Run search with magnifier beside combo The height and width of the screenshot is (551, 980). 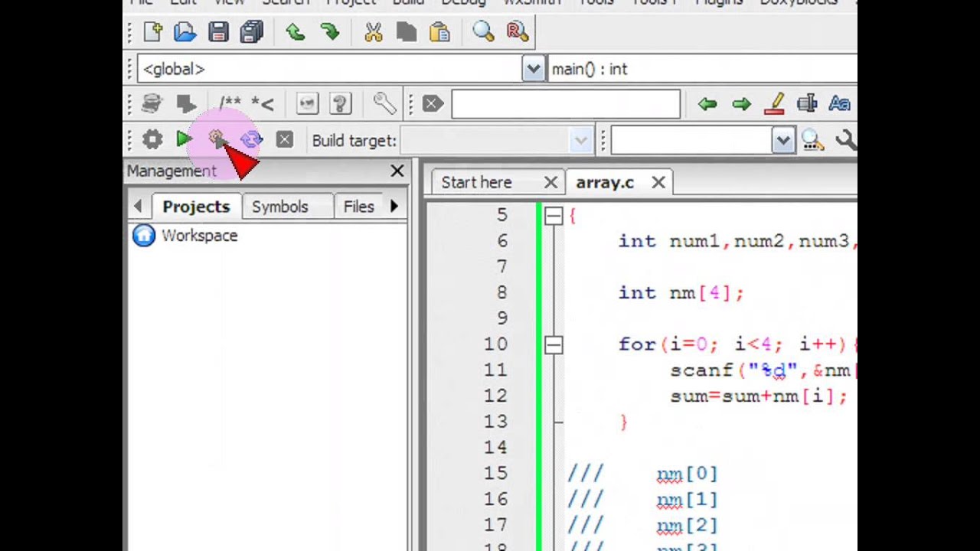(812, 140)
